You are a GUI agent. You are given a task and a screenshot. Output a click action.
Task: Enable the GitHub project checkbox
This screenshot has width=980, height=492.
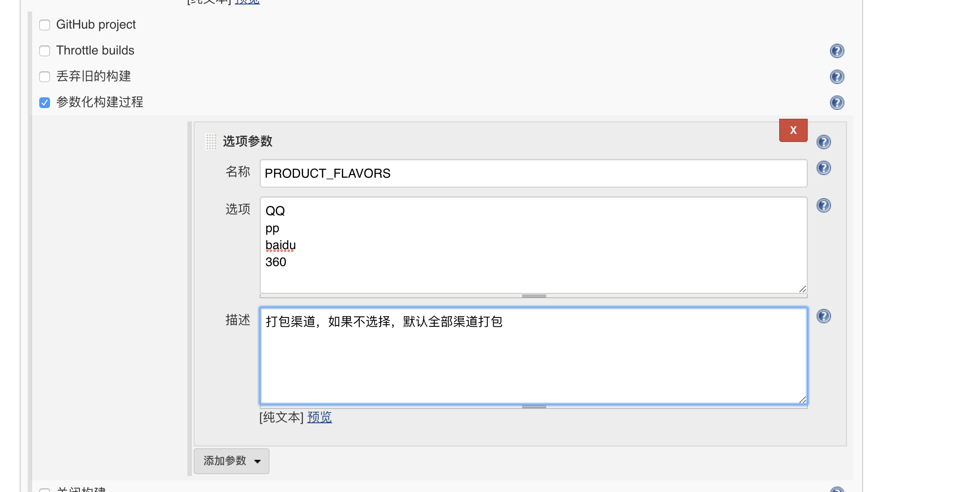[45, 25]
